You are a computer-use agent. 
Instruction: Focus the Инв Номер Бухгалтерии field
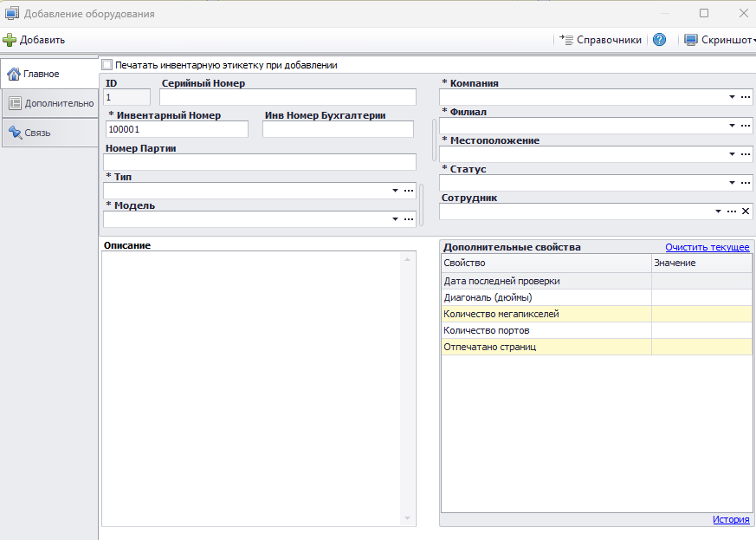pyautogui.click(x=338, y=129)
